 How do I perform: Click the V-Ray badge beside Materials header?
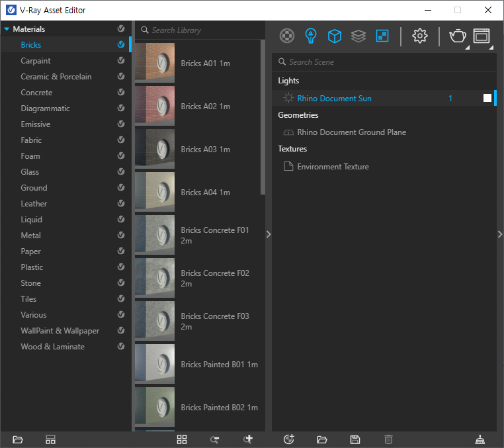tap(121, 28)
